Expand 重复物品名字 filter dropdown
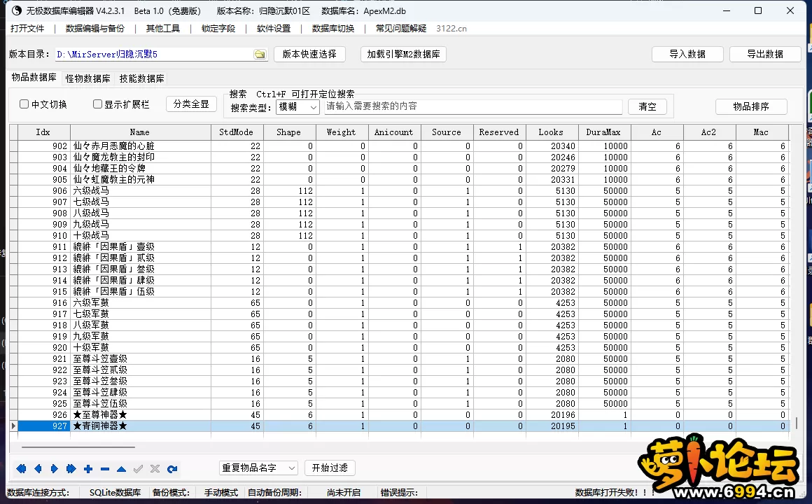 pyautogui.click(x=258, y=468)
